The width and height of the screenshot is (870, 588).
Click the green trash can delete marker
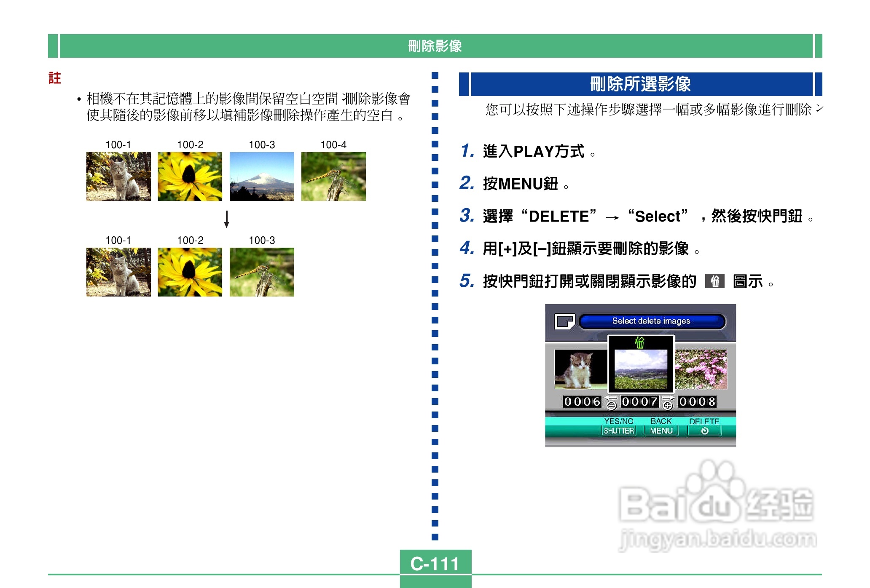(640, 342)
